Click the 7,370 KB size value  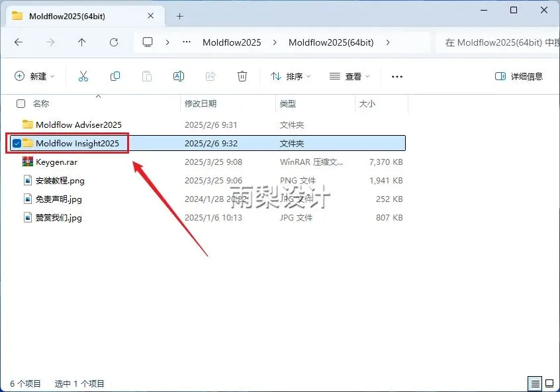(386, 162)
